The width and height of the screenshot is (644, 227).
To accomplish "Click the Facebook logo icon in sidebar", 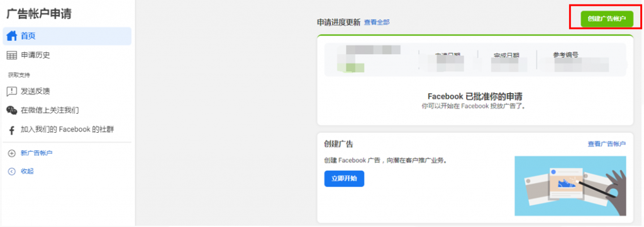I will click(x=12, y=131).
